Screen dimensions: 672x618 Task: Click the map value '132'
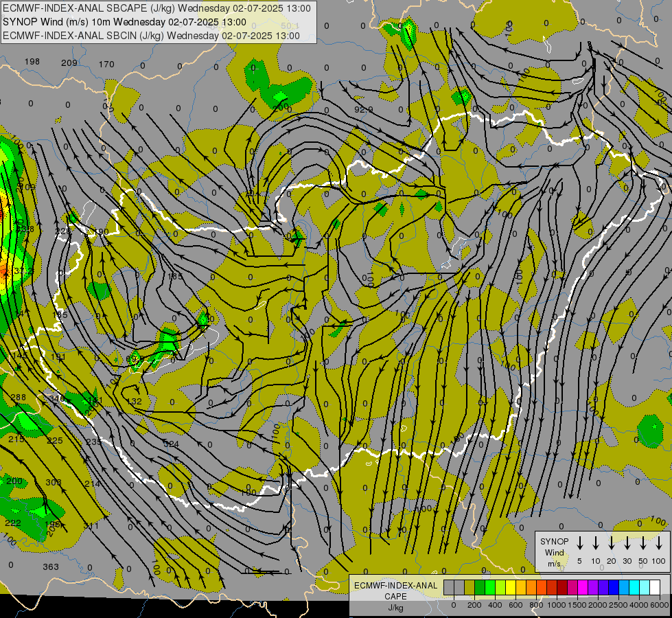pyautogui.click(x=134, y=402)
